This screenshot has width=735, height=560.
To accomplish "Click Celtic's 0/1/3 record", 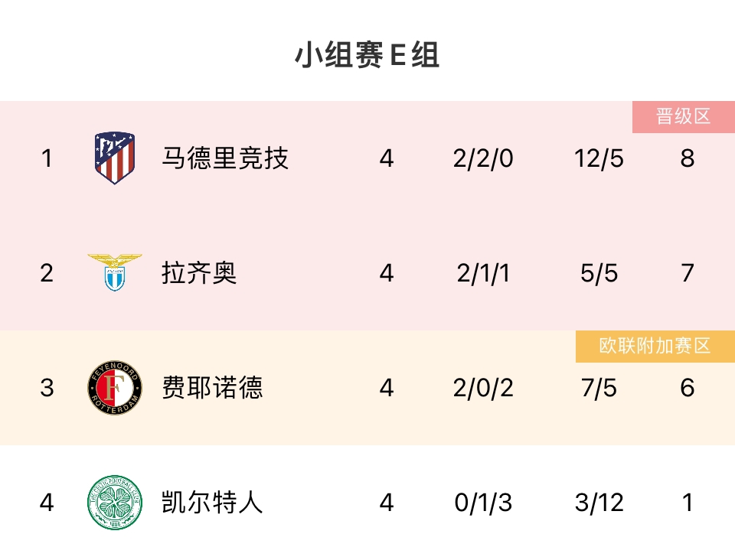I will click(x=483, y=503).
